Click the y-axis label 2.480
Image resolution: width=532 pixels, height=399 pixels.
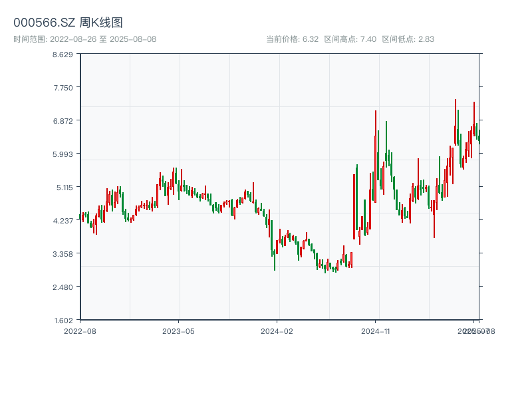[63, 287]
